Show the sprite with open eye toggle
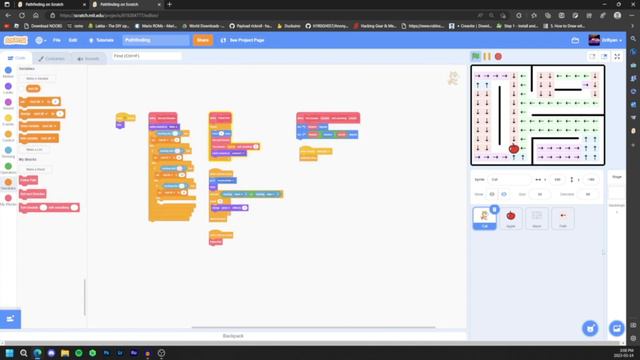Screen dimensions: 640x360 (x=492, y=194)
